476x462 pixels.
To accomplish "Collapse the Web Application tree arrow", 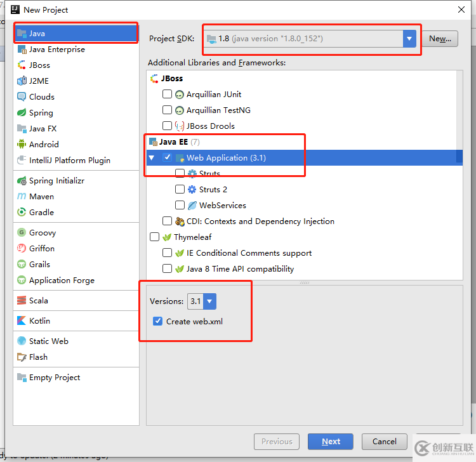I will (152, 157).
